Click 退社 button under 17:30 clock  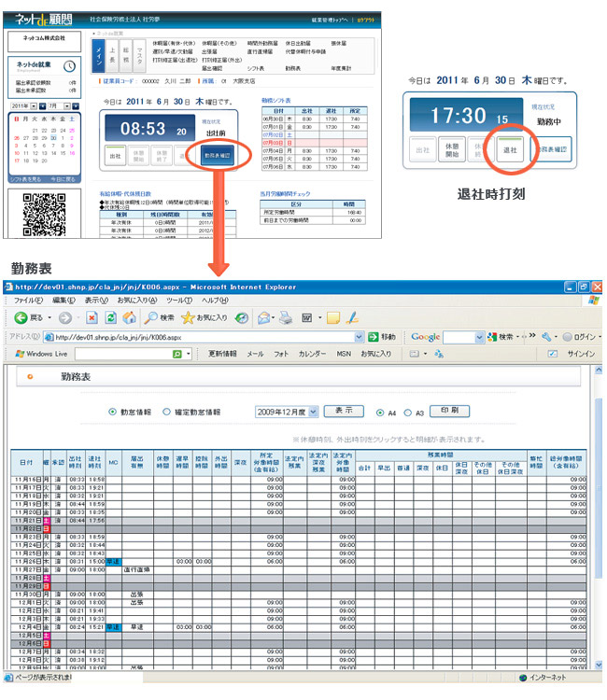510,149
